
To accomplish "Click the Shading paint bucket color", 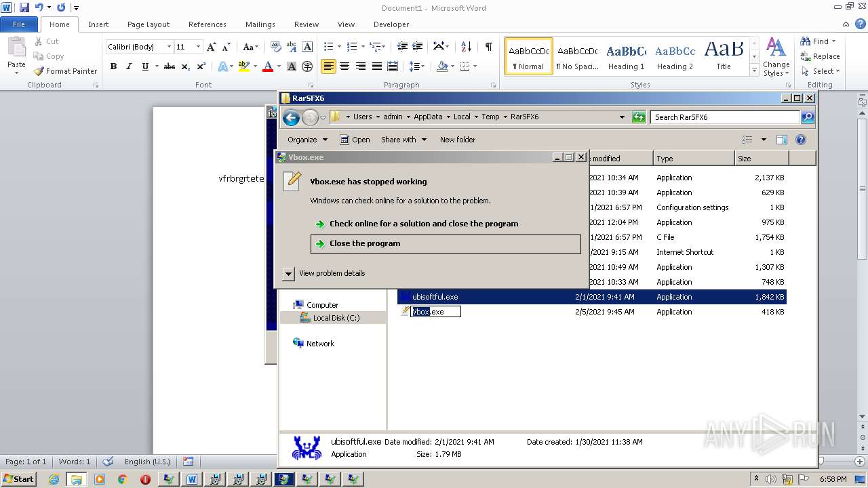I will pyautogui.click(x=442, y=66).
